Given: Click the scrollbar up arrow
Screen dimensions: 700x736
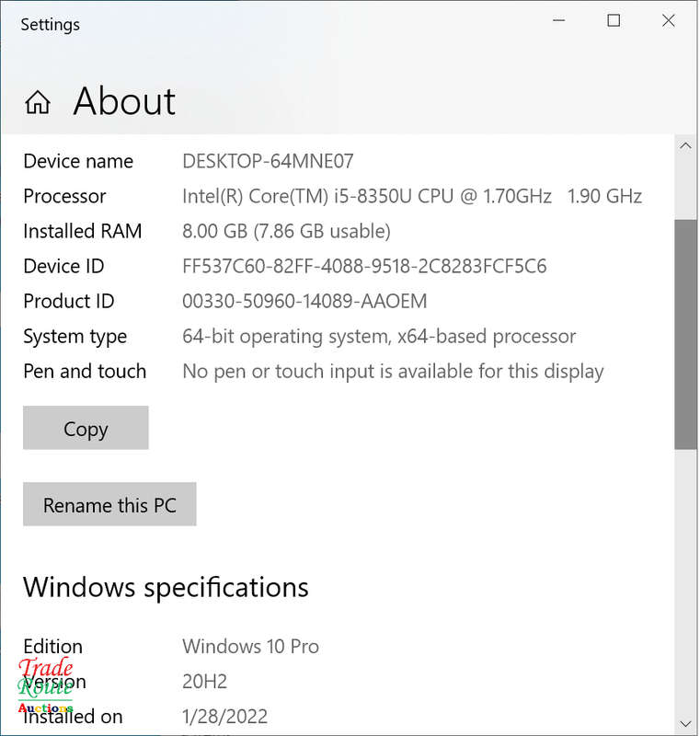Looking at the screenshot, I should coord(685,145).
